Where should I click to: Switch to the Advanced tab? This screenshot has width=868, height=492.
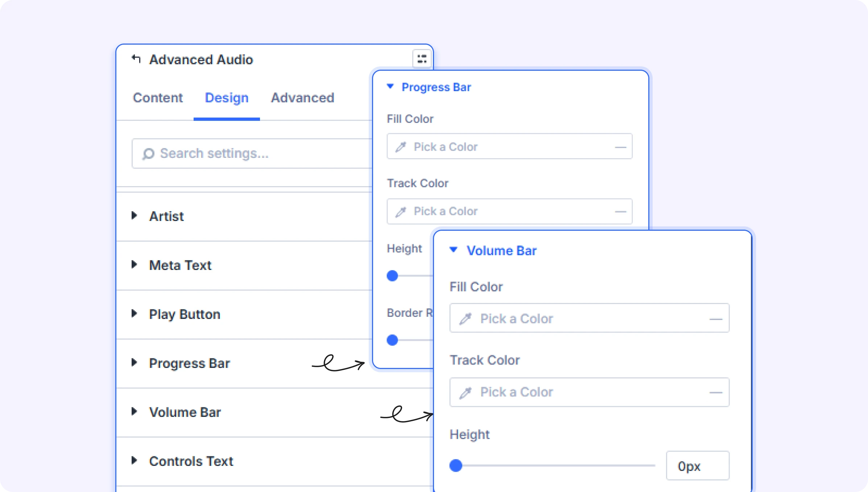point(302,98)
